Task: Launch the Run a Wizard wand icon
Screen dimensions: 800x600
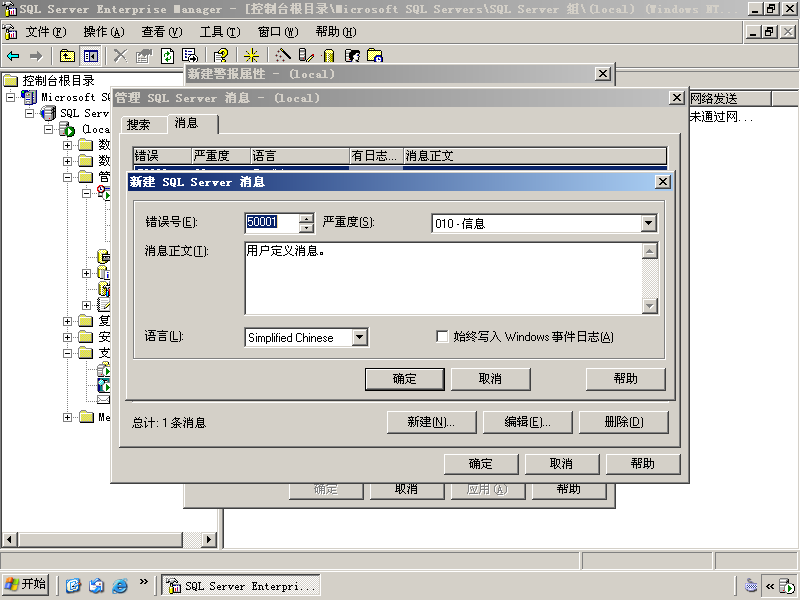Action: (283, 56)
